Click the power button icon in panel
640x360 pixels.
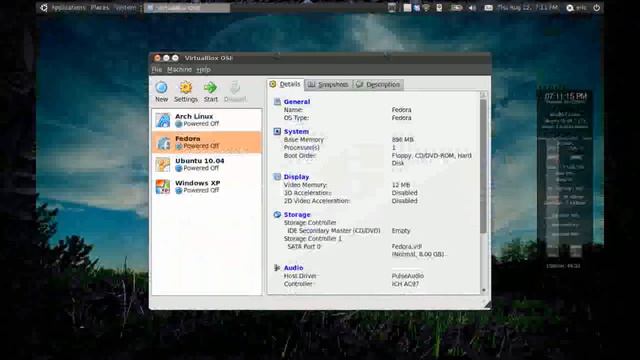pyautogui.click(x=596, y=8)
